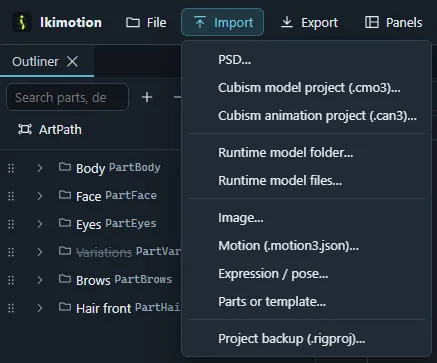Select the Brows tree row label
This screenshot has height=363, width=437.
click(x=93, y=281)
